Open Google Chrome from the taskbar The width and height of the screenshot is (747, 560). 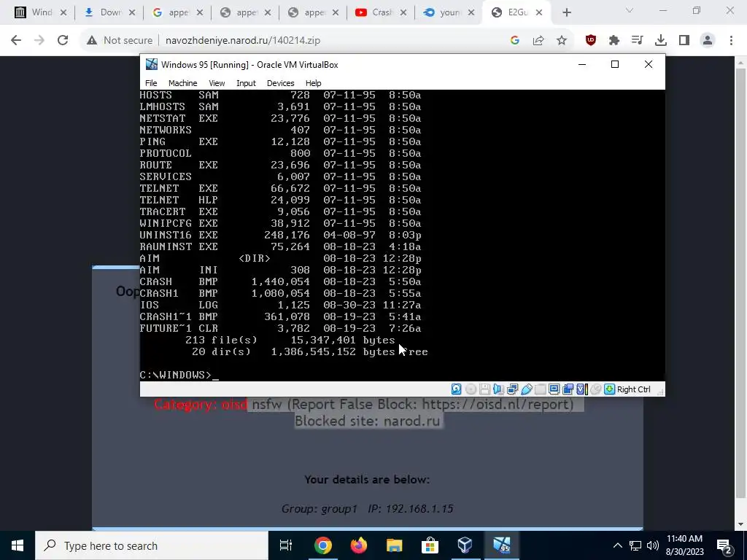pos(323,545)
